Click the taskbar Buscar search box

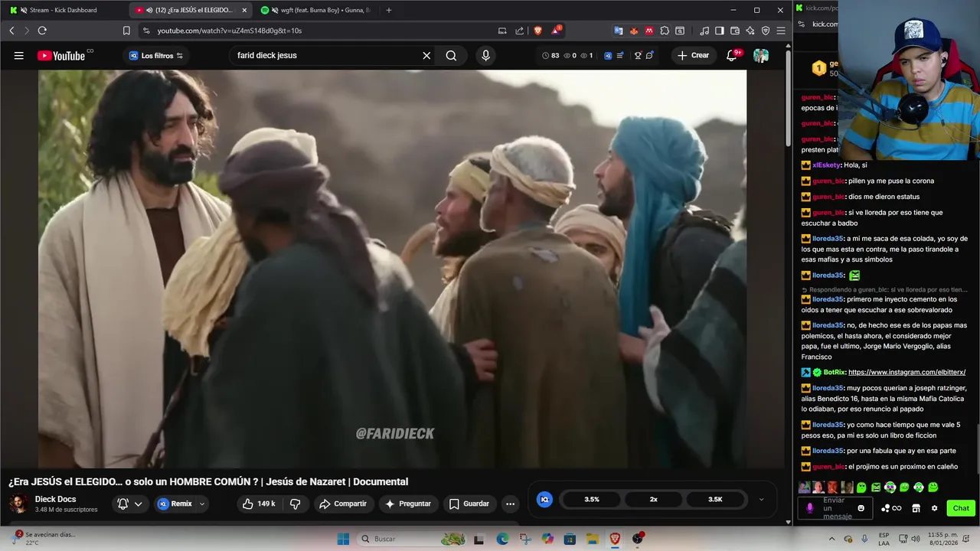click(x=412, y=539)
